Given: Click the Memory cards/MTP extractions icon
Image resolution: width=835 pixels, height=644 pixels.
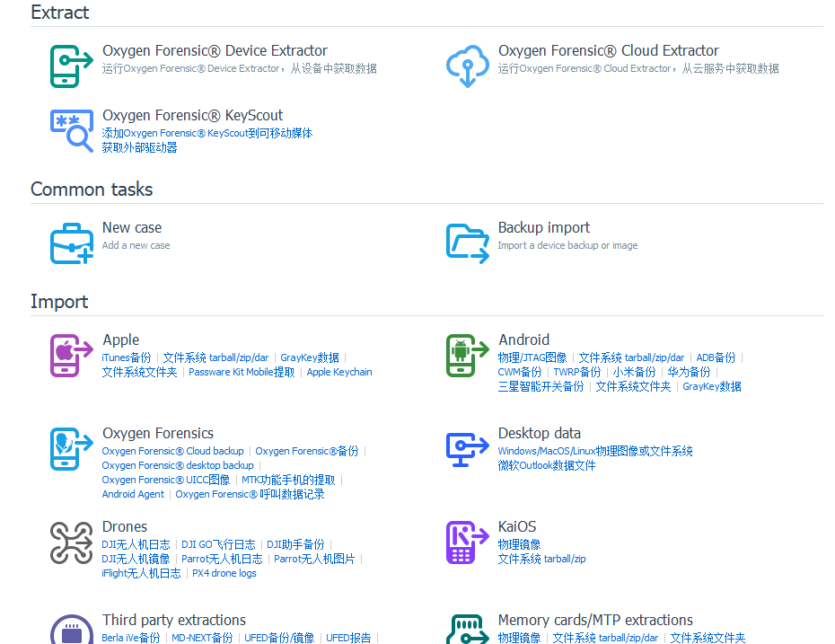Looking at the screenshot, I should (x=468, y=630).
